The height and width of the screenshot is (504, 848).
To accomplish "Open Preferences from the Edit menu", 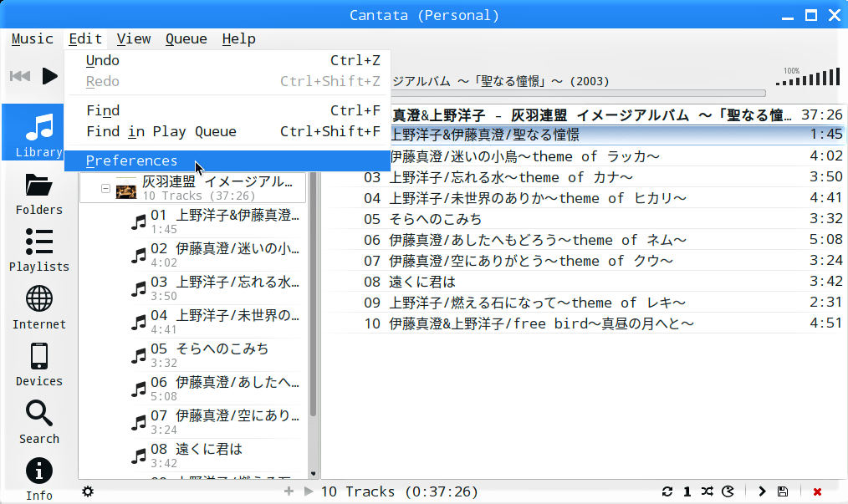I will [227, 161].
